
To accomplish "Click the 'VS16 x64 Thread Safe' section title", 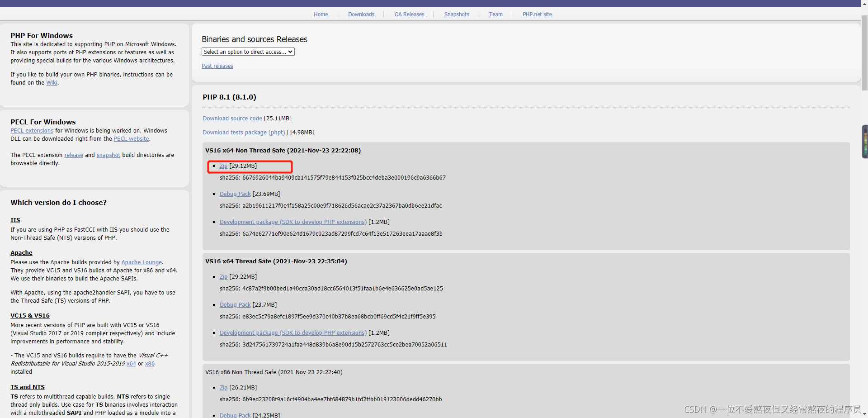I will (276, 261).
